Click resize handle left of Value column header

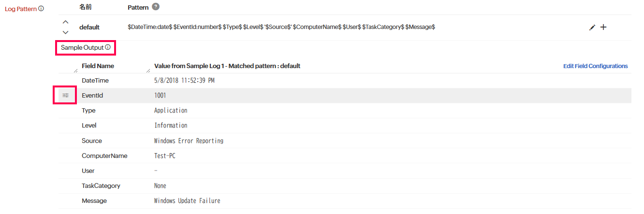[147, 71]
